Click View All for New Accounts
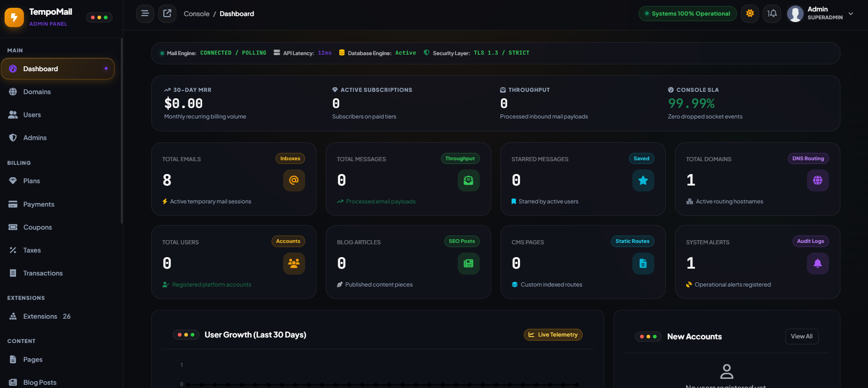The image size is (868, 388). [x=802, y=337]
